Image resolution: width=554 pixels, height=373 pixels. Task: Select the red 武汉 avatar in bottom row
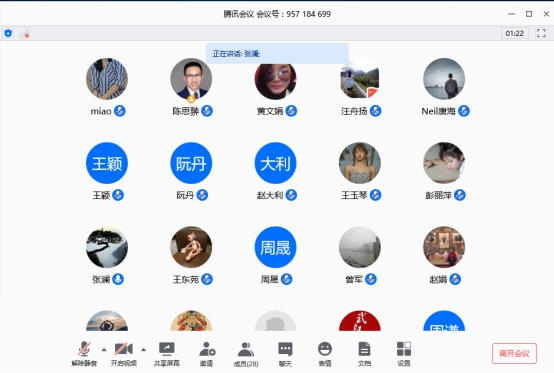[360, 321]
